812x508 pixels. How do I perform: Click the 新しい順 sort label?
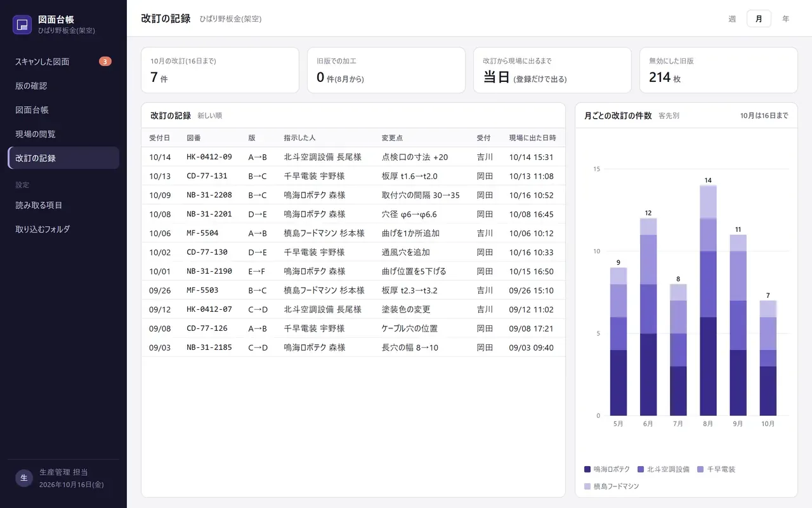pyautogui.click(x=209, y=116)
